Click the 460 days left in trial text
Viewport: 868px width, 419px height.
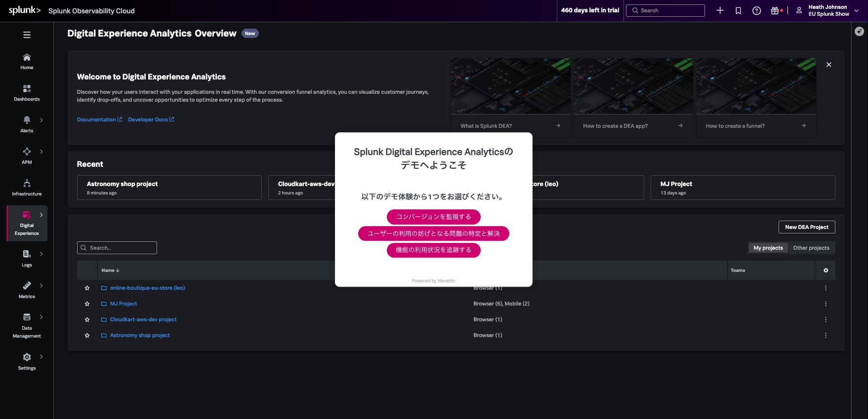point(590,10)
